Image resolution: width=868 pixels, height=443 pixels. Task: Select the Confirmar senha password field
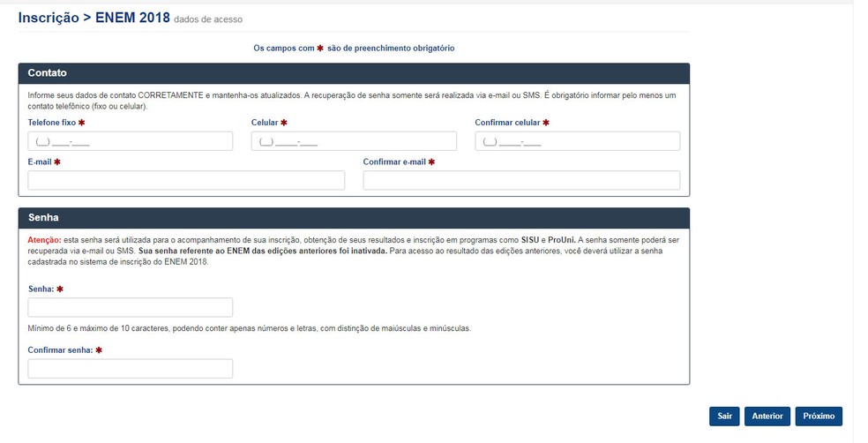pyautogui.click(x=130, y=369)
